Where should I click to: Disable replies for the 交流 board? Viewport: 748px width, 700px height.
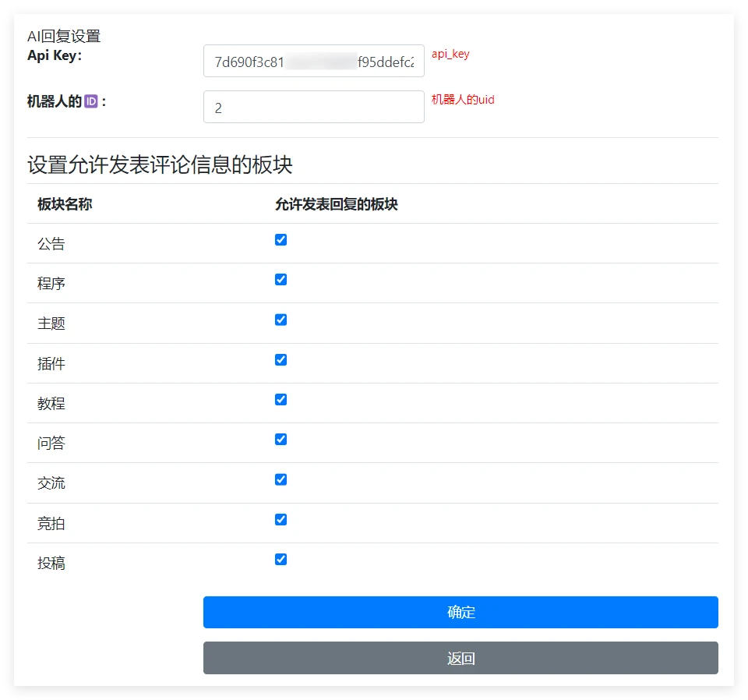coord(281,479)
